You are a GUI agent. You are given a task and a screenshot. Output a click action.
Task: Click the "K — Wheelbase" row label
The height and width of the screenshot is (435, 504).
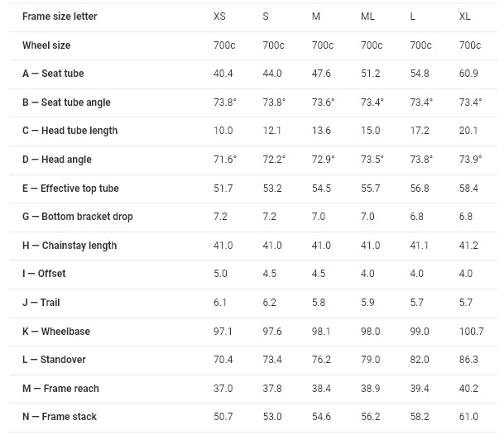point(56,332)
